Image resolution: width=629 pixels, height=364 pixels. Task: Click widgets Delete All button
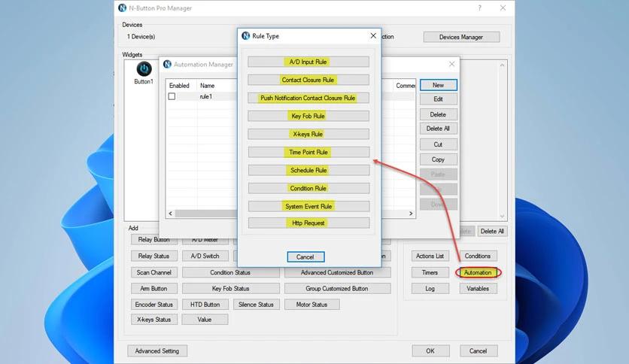click(x=492, y=232)
